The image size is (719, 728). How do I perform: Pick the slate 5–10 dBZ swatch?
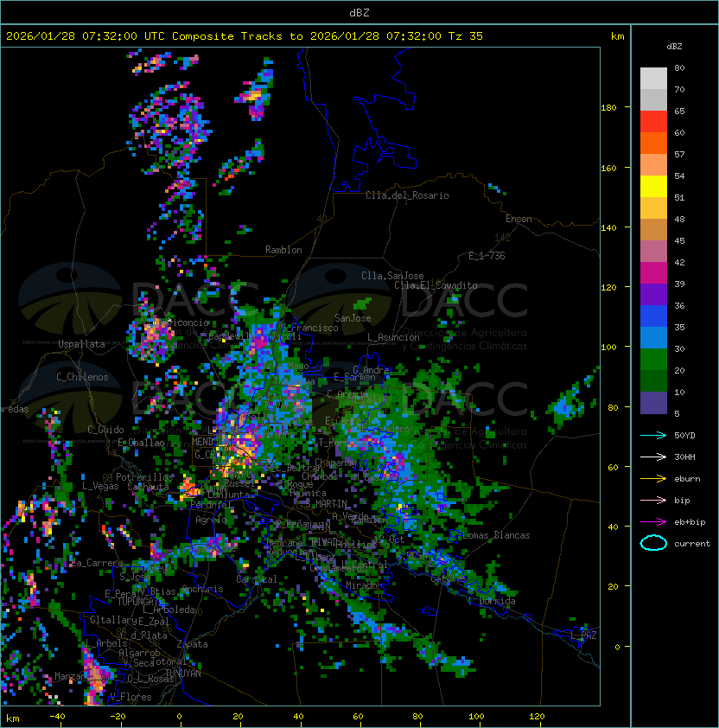click(653, 403)
